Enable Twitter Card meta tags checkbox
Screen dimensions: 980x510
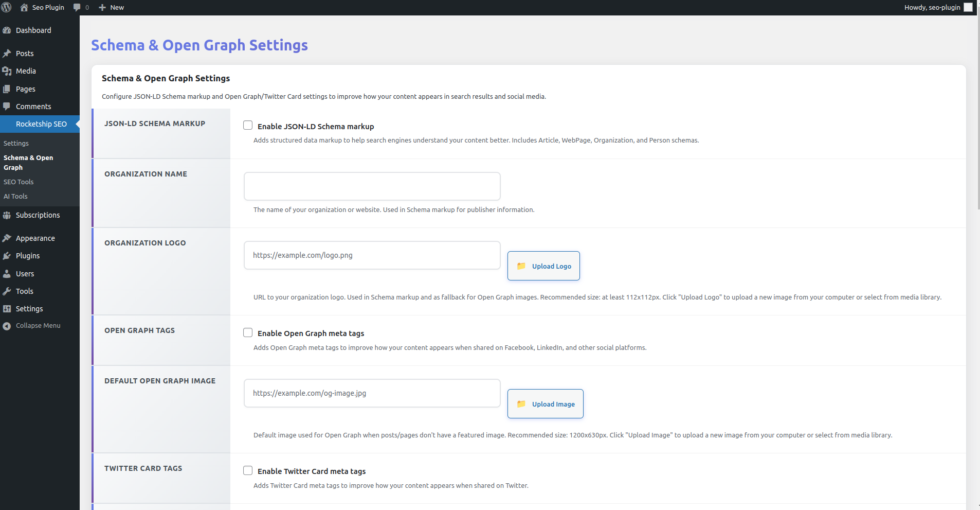pos(248,470)
